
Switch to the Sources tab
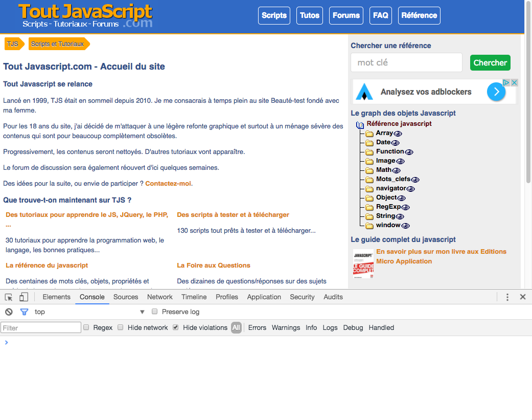(126, 297)
